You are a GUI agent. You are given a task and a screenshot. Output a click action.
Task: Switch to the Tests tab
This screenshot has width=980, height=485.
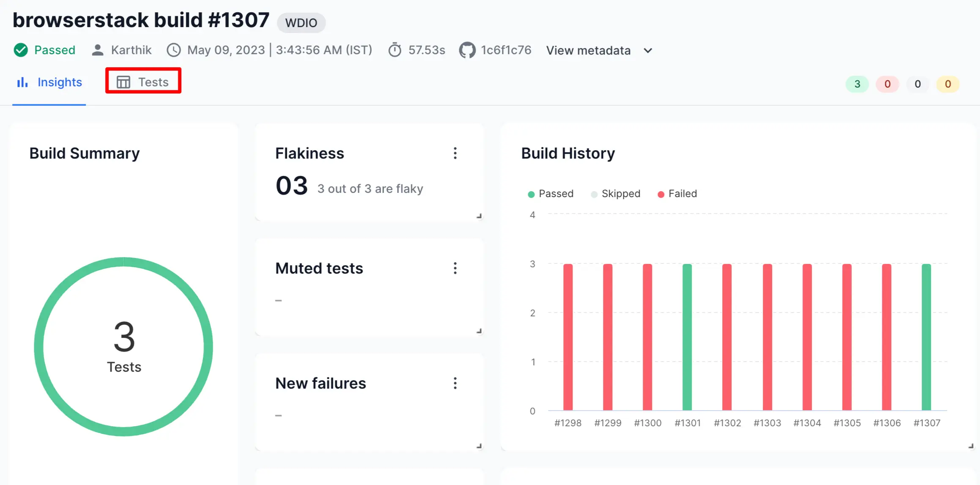click(x=143, y=82)
